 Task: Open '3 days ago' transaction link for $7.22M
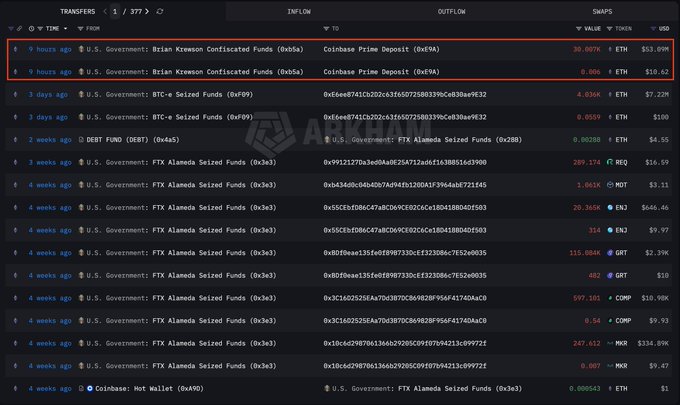coord(48,94)
